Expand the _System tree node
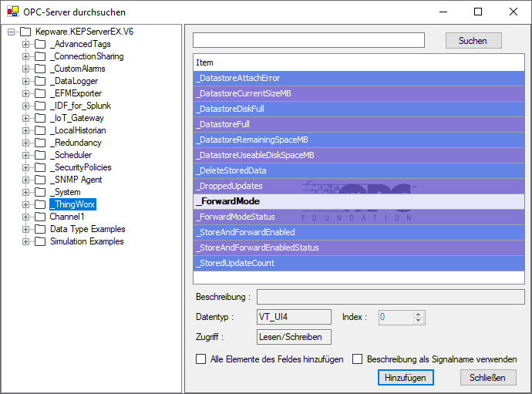The height and width of the screenshot is (394, 532). [x=25, y=192]
